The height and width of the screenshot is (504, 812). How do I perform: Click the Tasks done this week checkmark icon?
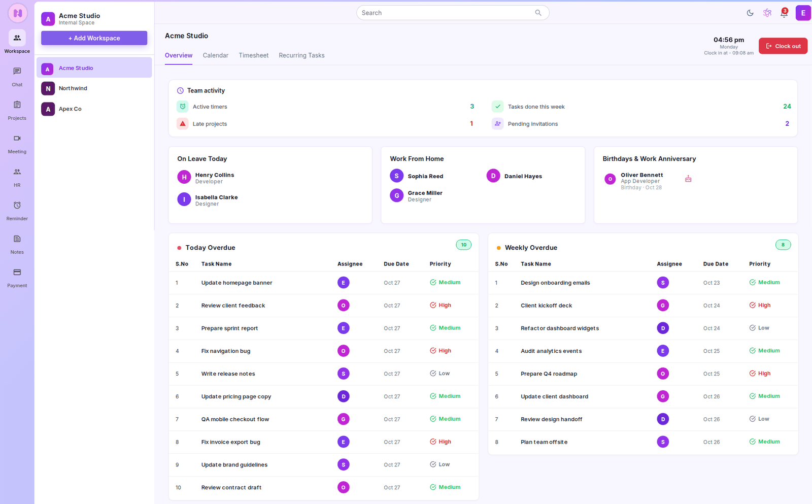point(497,107)
